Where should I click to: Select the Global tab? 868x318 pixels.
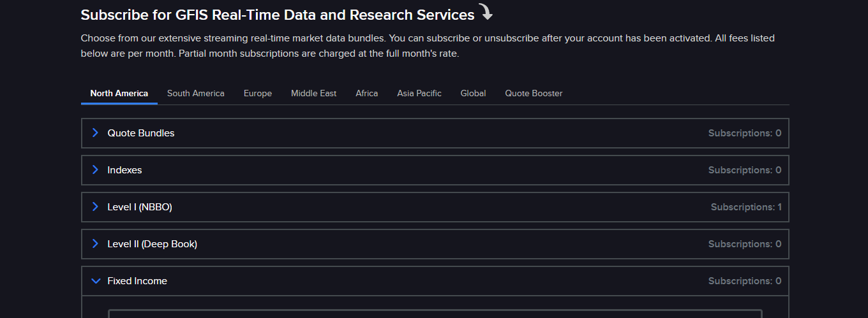click(x=474, y=93)
